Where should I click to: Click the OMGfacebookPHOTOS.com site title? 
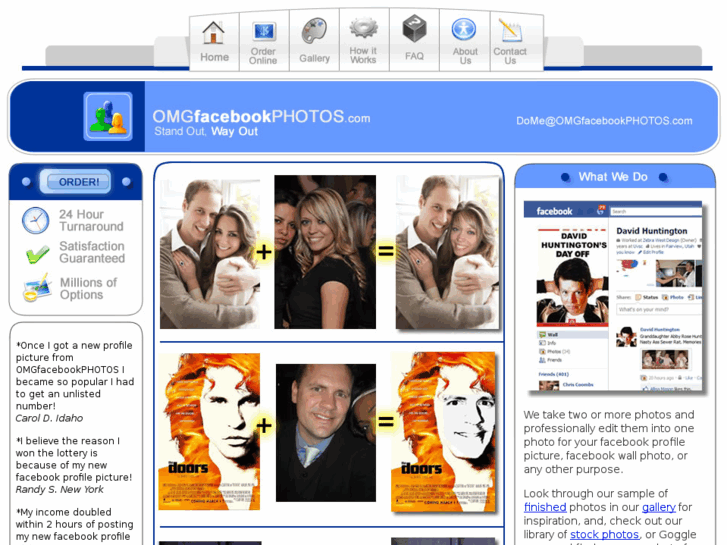261,116
